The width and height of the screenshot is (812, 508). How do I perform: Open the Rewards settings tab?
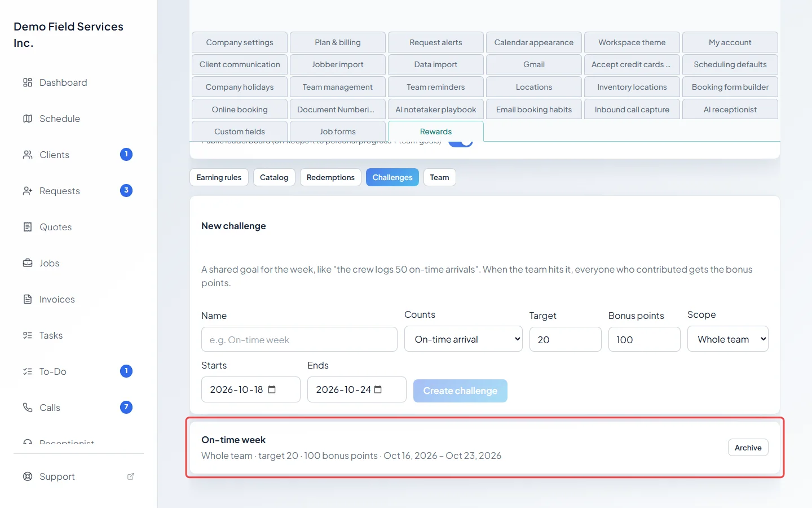436,132
